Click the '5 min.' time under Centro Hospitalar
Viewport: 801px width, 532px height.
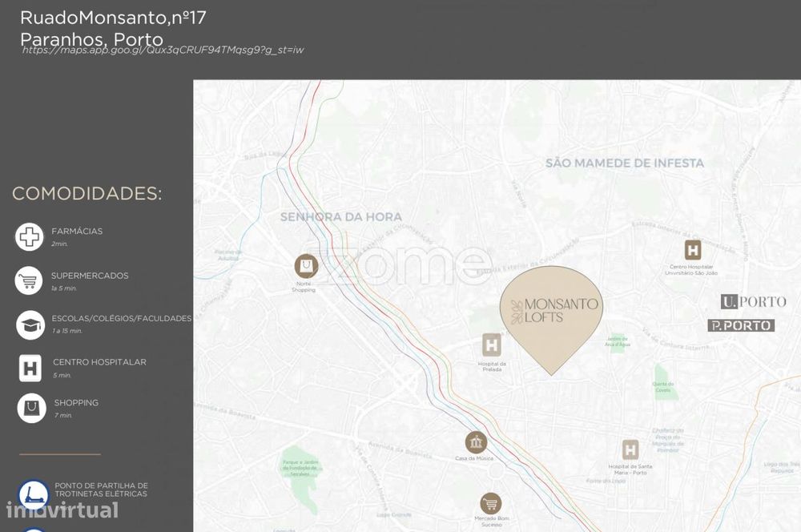62,376
